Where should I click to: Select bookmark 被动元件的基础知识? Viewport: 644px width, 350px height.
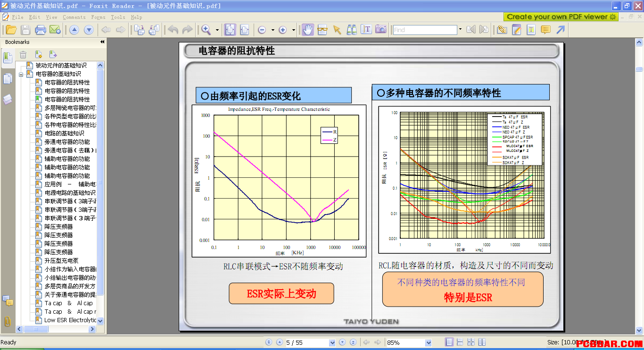[x=61, y=66]
